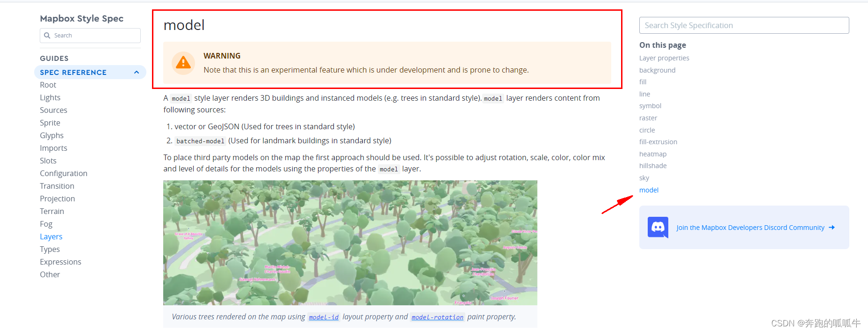Jump to the raster section

[x=648, y=118]
